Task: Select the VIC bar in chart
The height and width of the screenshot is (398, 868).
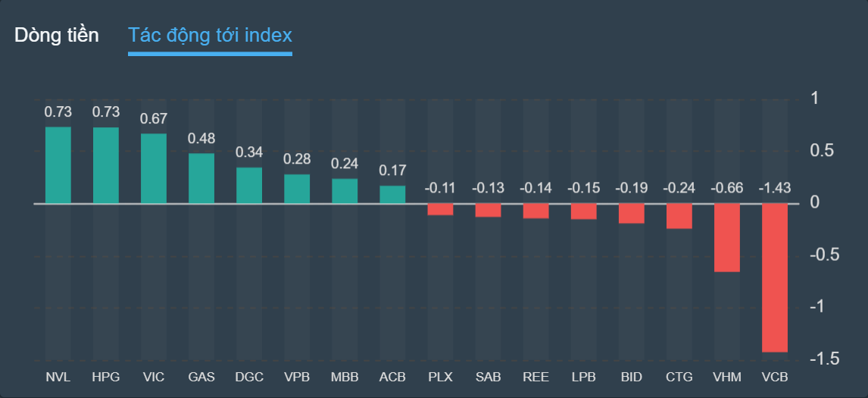Action: 154,169
